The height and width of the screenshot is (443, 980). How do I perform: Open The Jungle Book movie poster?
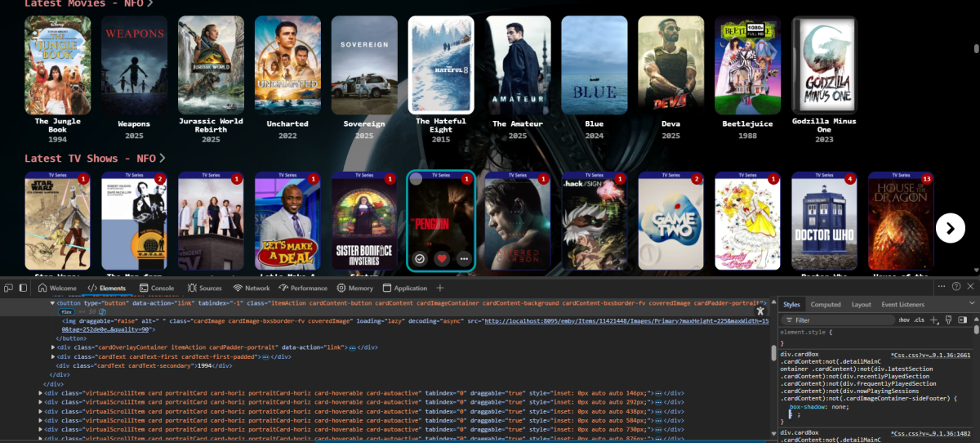point(57,65)
